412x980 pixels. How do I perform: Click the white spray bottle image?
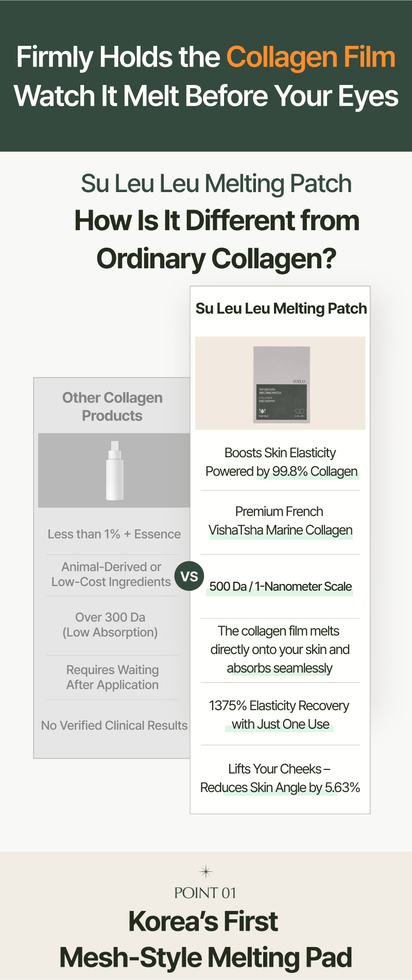114,470
